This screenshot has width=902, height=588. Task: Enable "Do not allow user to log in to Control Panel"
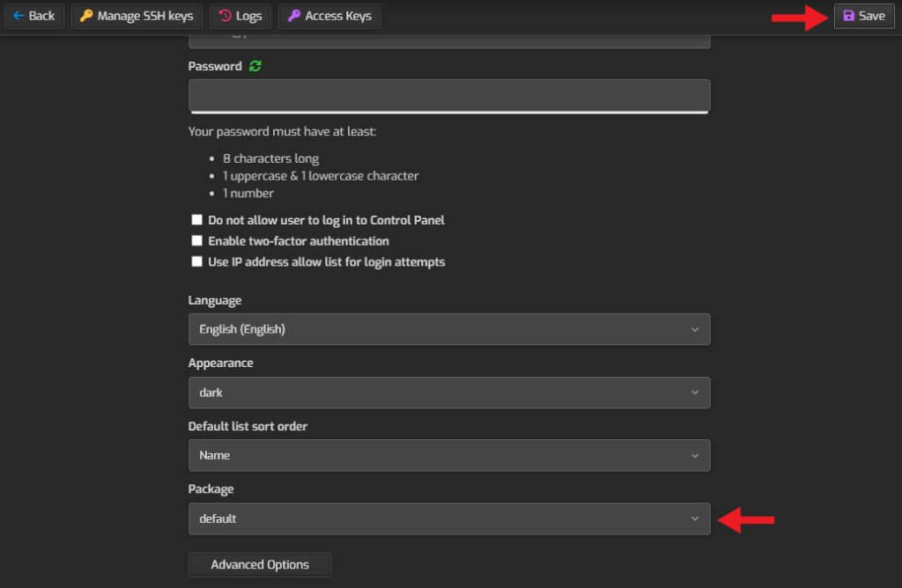pos(196,219)
